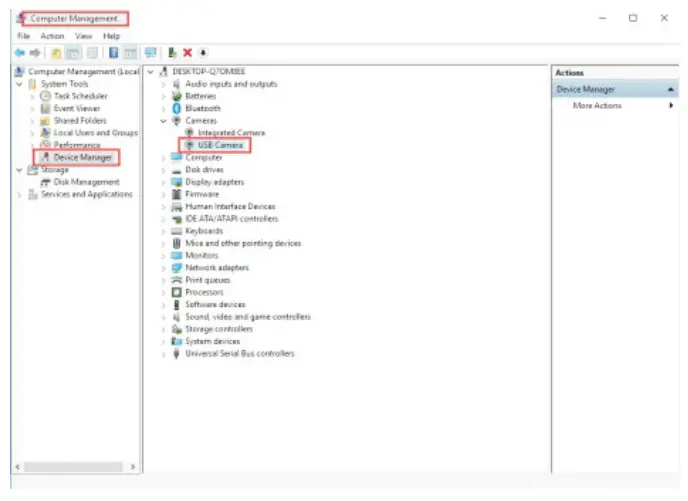
Task: Select System devices category
Action: 212,341
